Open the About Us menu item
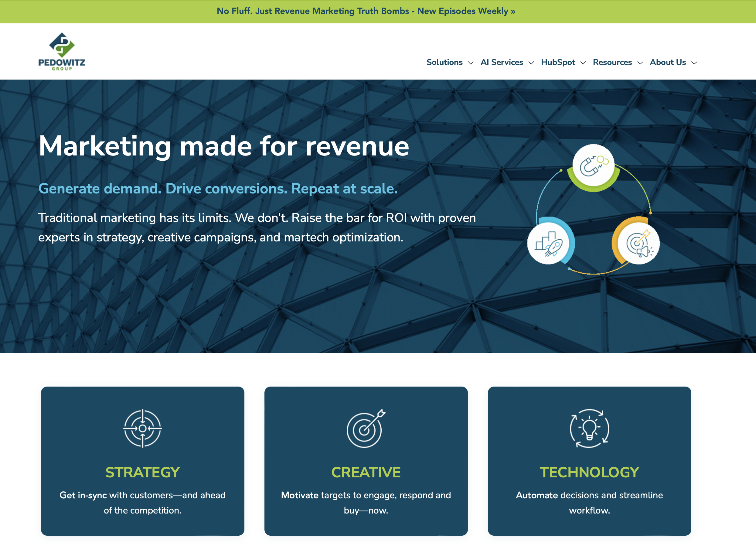Screen dimensions: 756x546 [x=668, y=62]
